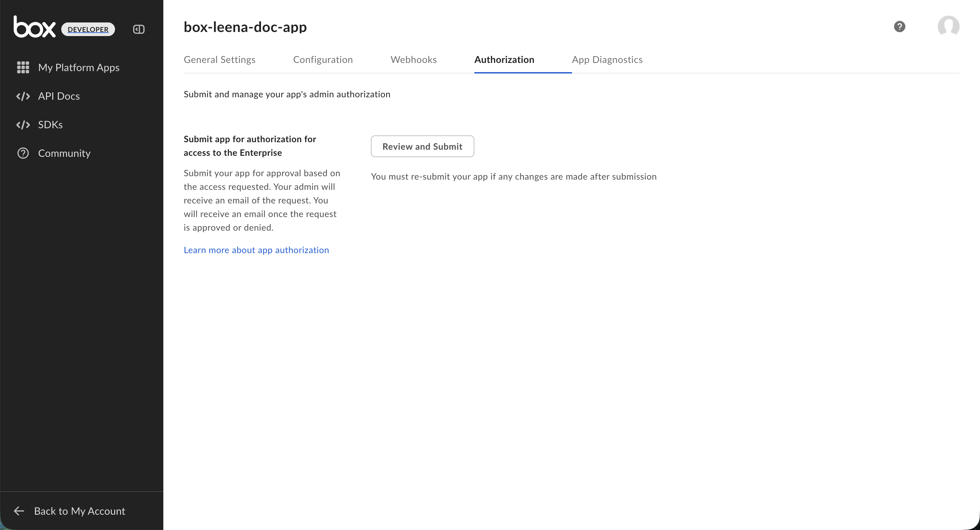
Task: Open the help question mark icon
Action: coord(899,27)
